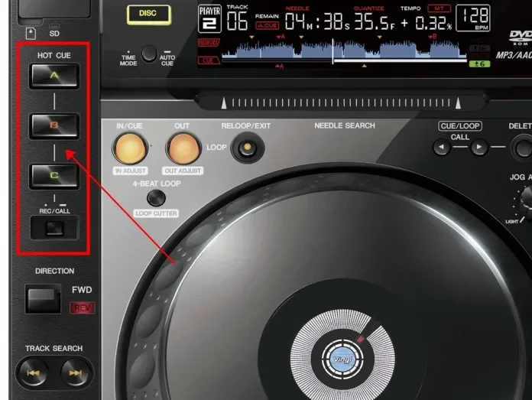The width and height of the screenshot is (532, 400).
Task: Click the tempo +0.32% readout
Action: click(x=427, y=23)
